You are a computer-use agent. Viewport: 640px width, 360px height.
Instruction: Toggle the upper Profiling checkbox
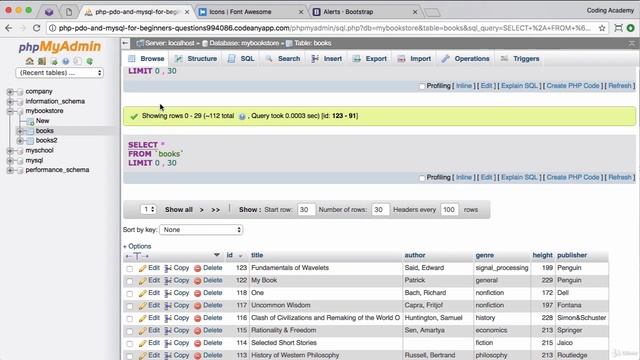point(422,86)
